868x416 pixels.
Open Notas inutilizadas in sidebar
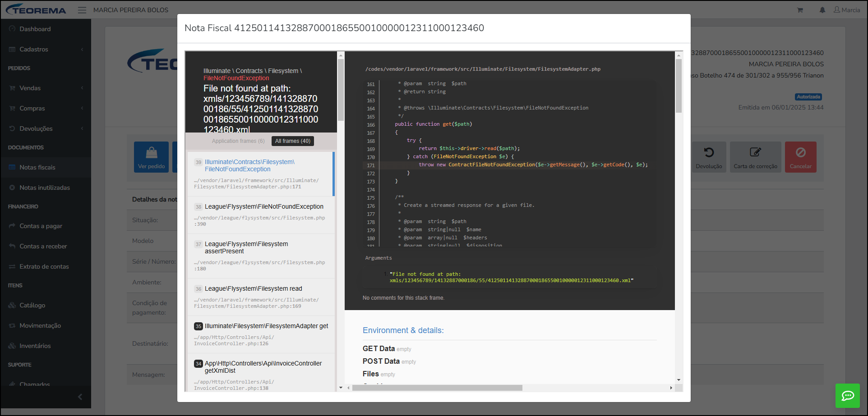pos(46,187)
